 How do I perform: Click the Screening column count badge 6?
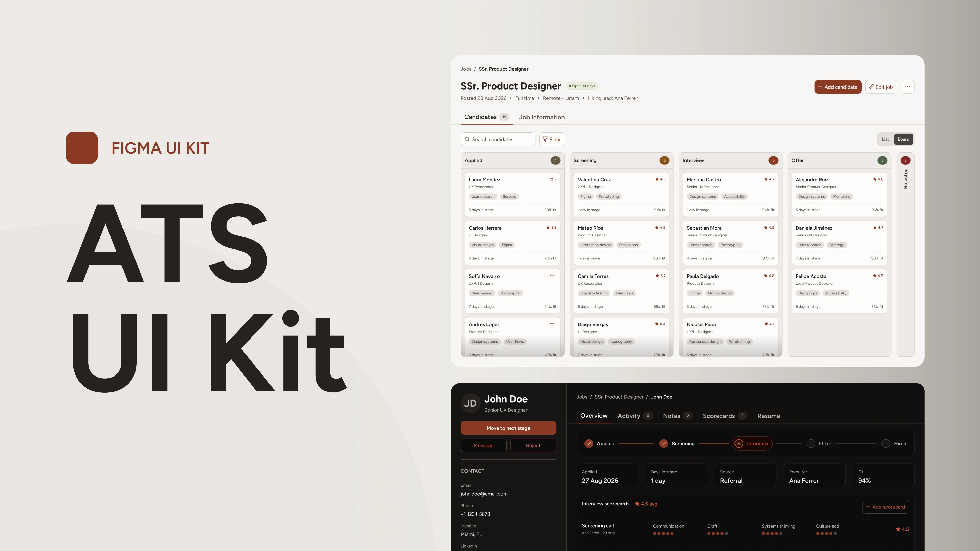pos(664,160)
